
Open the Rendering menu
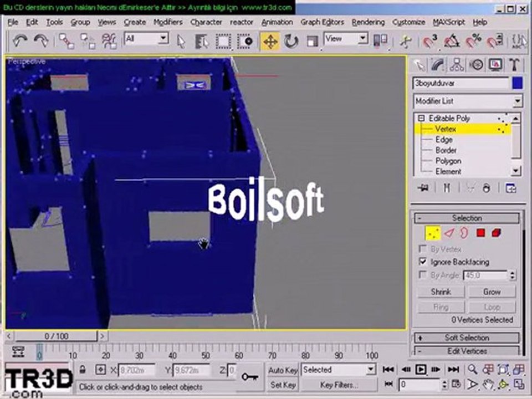[368, 22]
